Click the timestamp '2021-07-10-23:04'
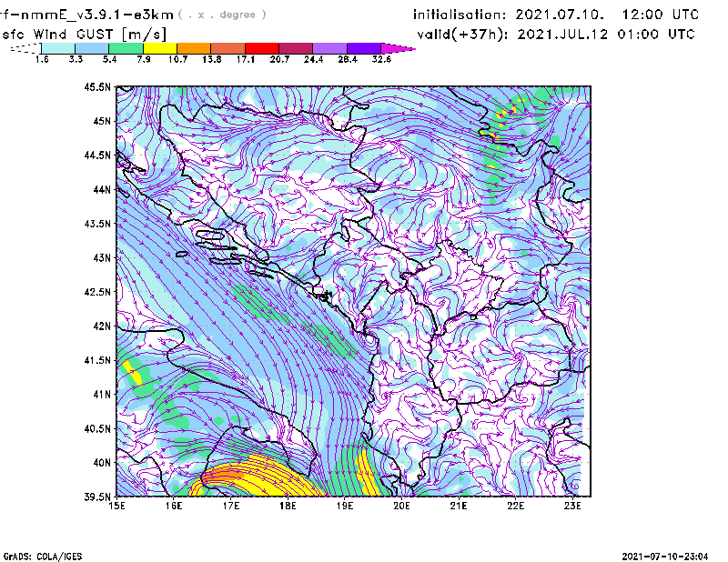This screenshot has height=562, width=728. (665, 557)
